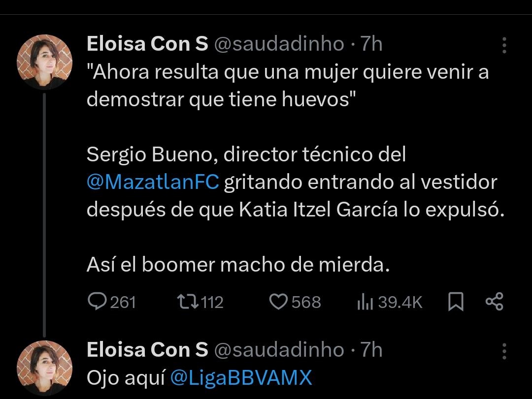Open Eloisa Con S name on reply tweet
Viewport: 532px width, 399px height.
(x=147, y=350)
